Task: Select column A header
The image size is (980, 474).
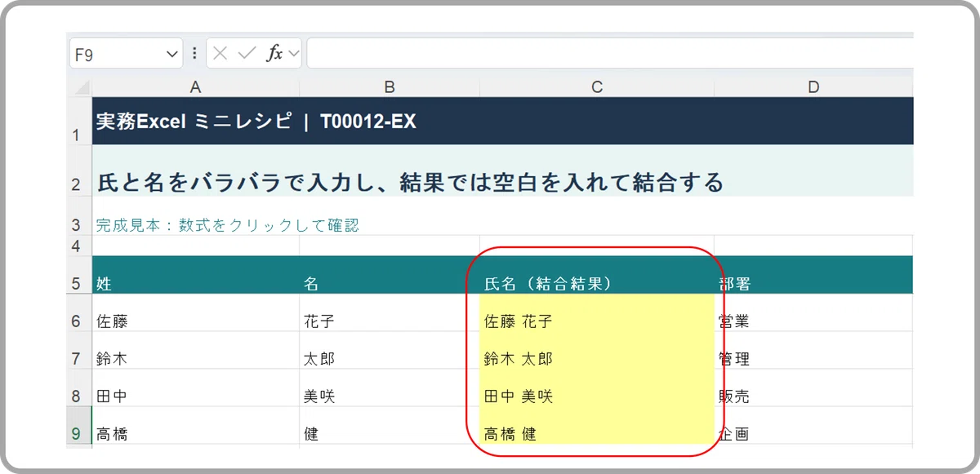Action: coord(195,87)
